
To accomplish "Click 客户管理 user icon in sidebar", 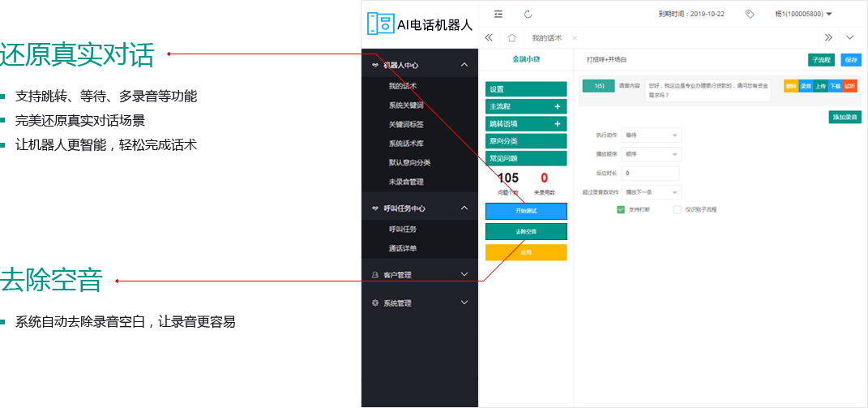I will [374, 274].
